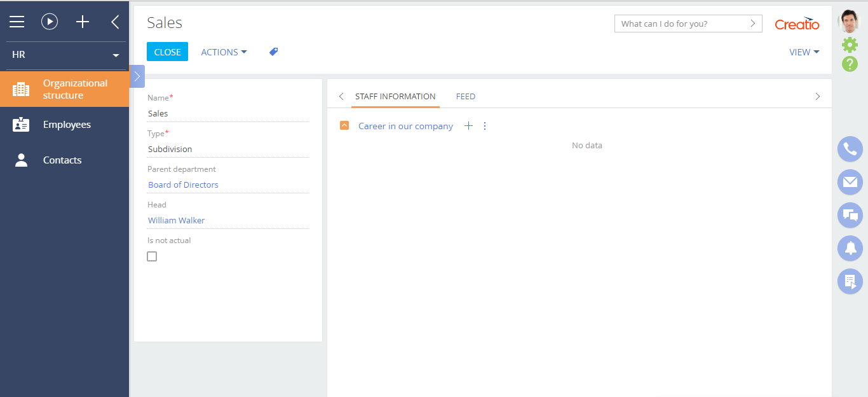Collapse the left sidebar with arrow icon

(x=115, y=22)
